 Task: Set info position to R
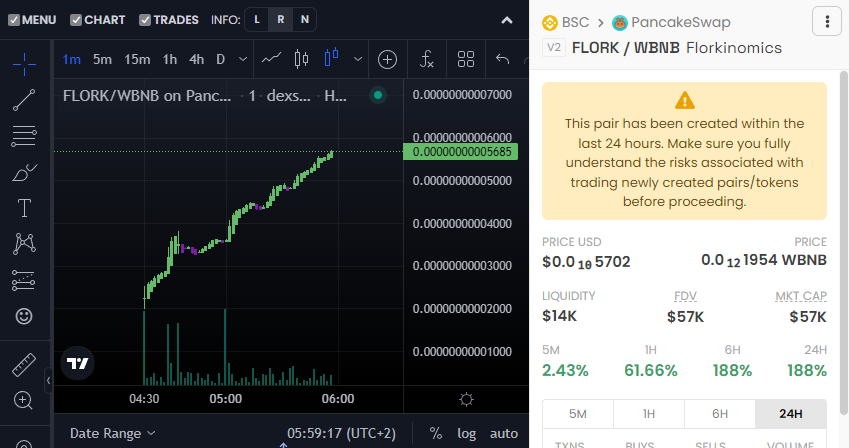(280, 20)
